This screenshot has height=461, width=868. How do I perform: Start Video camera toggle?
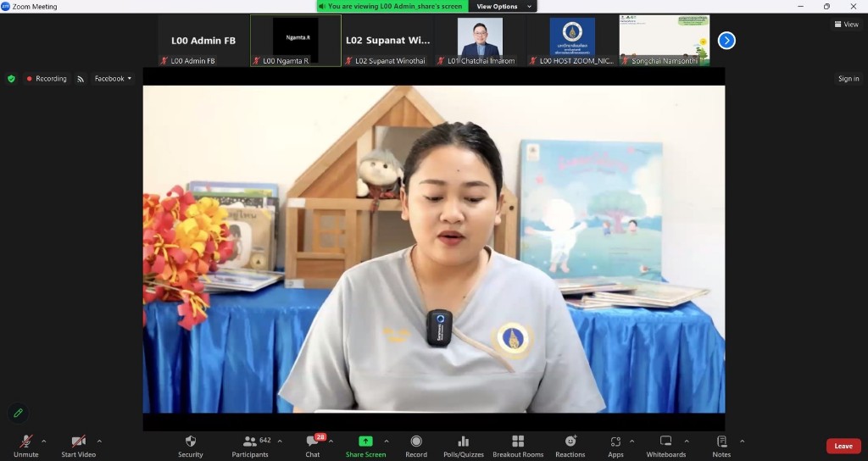pos(78,446)
